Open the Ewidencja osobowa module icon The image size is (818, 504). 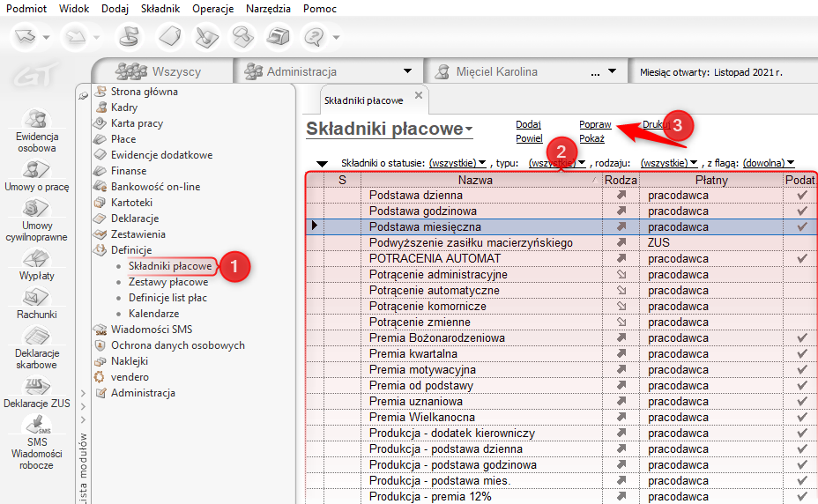36,119
